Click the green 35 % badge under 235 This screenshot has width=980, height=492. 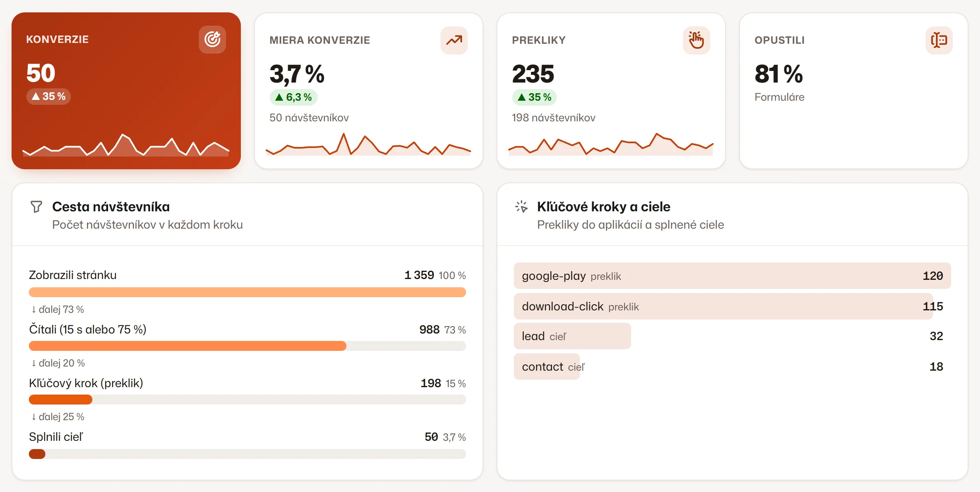pos(535,97)
